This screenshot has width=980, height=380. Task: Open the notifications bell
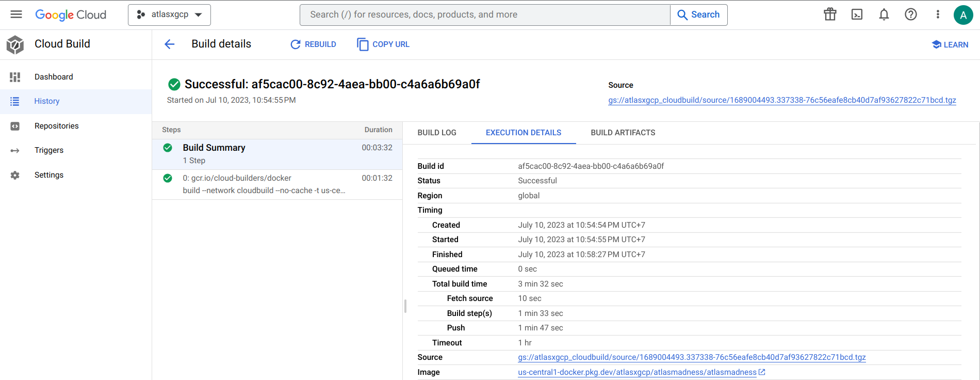tap(884, 14)
